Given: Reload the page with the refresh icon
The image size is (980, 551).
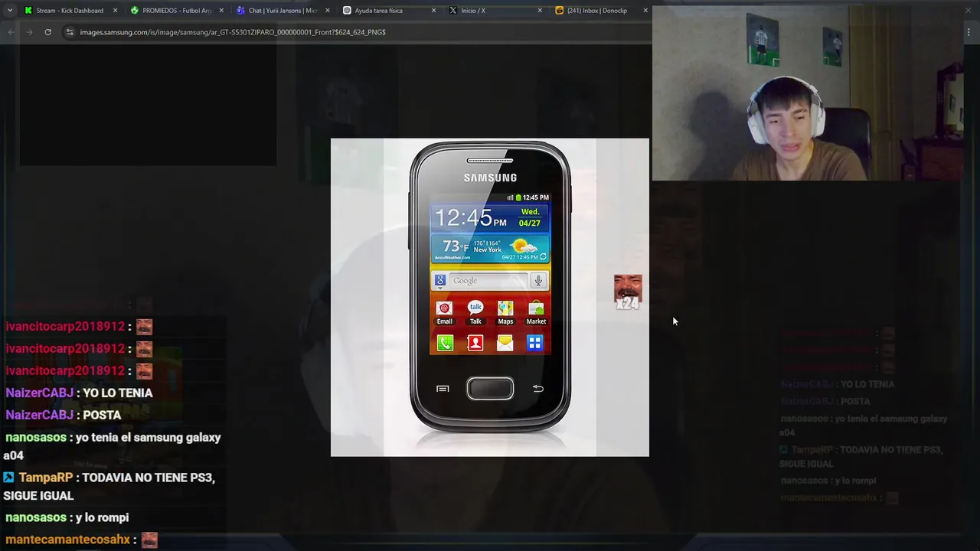Looking at the screenshot, I should pyautogui.click(x=47, y=32).
